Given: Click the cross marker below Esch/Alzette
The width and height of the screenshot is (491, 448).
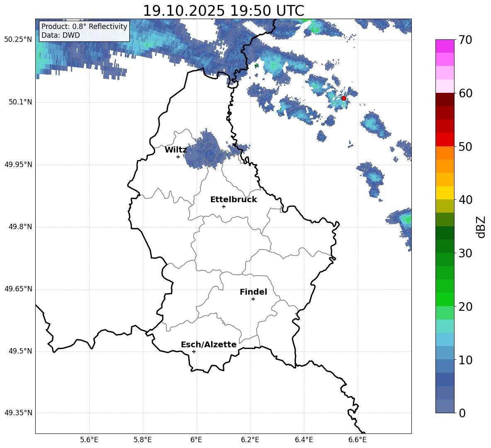Looking at the screenshot, I should (x=194, y=351).
